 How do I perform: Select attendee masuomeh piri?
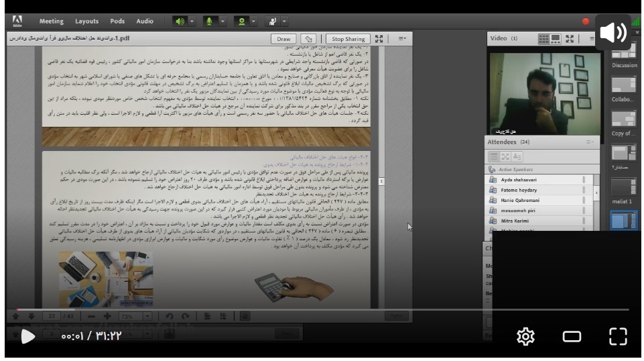[x=539, y=211]
